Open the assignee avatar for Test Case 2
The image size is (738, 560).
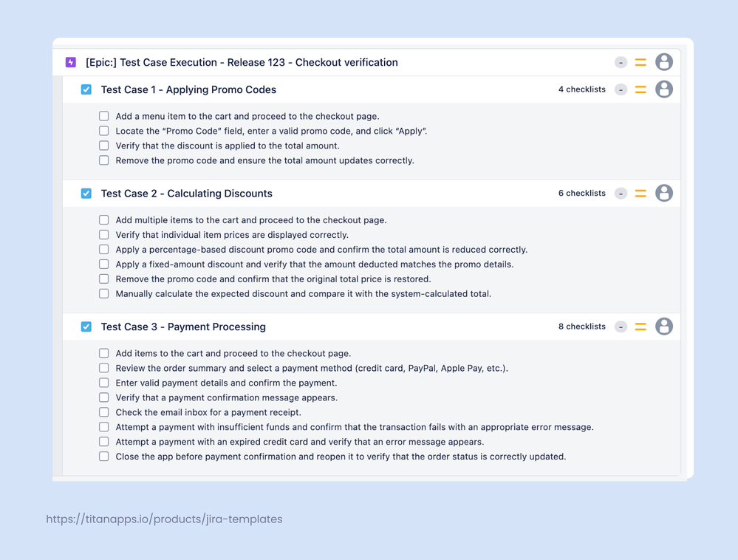663,193
